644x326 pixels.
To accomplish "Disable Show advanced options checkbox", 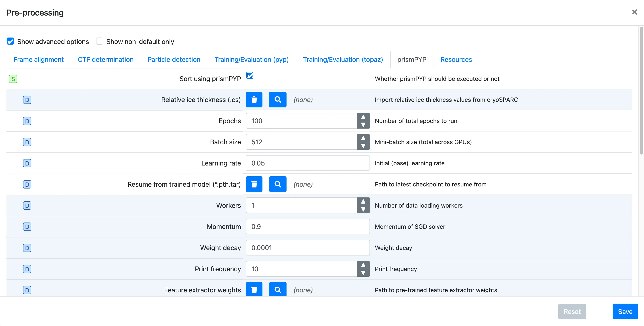I will point(11,41).
